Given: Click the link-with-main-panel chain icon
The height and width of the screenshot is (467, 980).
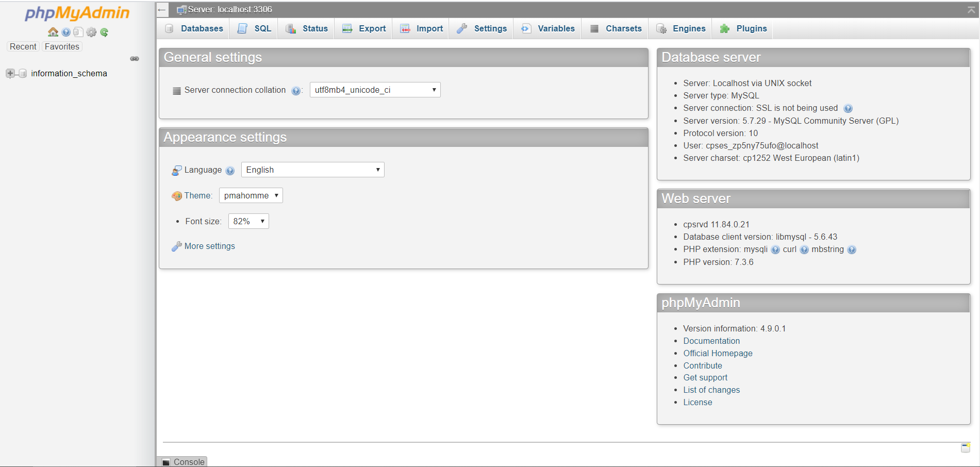Looking at the screenshot, I should click(x=135, y=59).
